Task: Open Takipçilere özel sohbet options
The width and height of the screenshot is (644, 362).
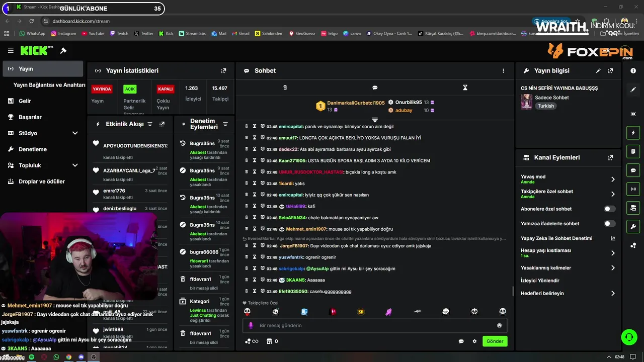Action: point(568,194)
